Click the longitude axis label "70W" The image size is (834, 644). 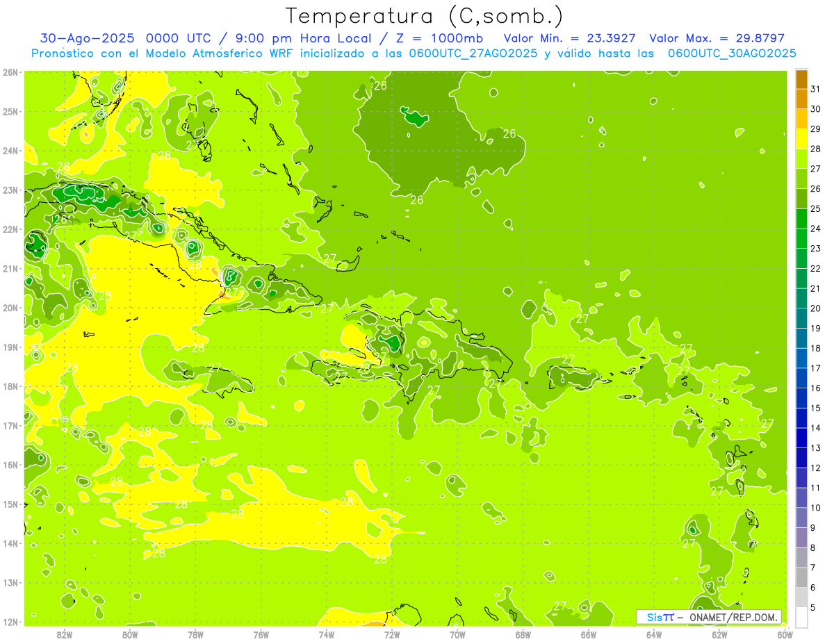click(457, 634)
